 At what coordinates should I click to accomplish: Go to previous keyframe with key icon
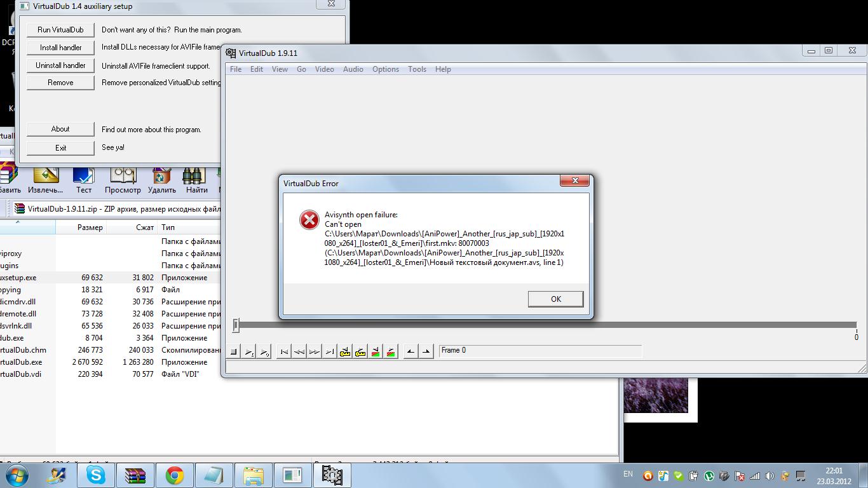point(345,351)
